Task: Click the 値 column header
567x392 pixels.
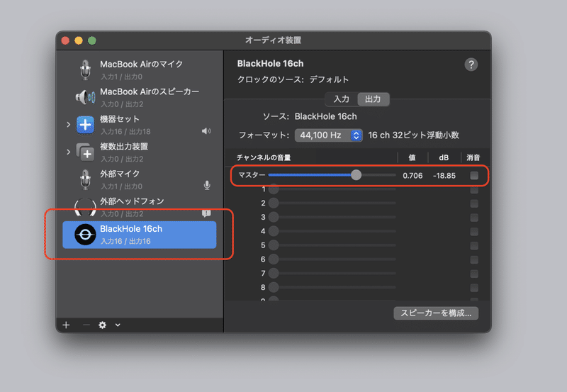Action: [x=412, y=157]
